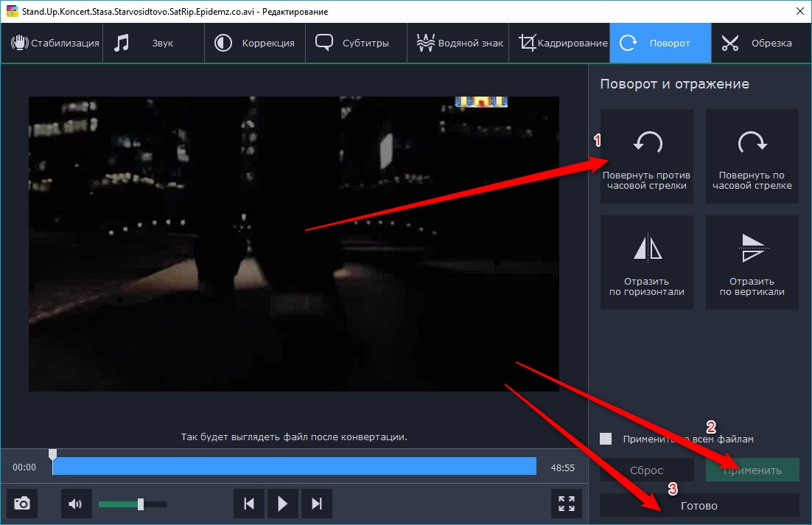Skip to next frame
The height and width of the screenshot is (525, 812).
pos(317,504)
